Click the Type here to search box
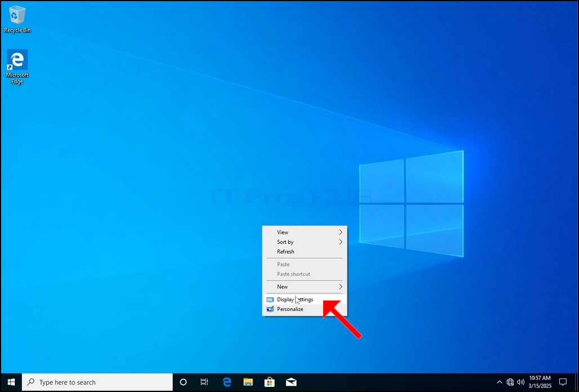Image resolution: width=579 pixels, height=392 pixels. pyautogui.click(x=97, y=382)
